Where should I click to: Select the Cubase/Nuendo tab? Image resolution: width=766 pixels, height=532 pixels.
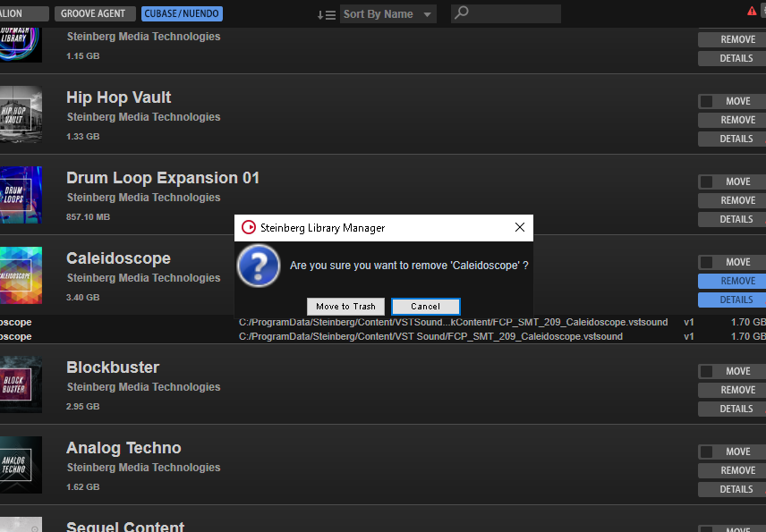(x=181, y=13)
